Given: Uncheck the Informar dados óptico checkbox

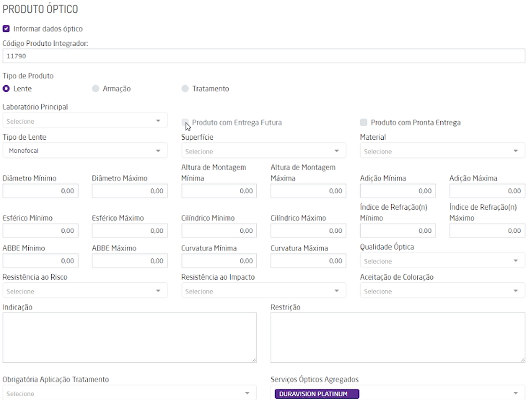Looking at the screenshot, I should pyautogui.click(x=6, y=29).
